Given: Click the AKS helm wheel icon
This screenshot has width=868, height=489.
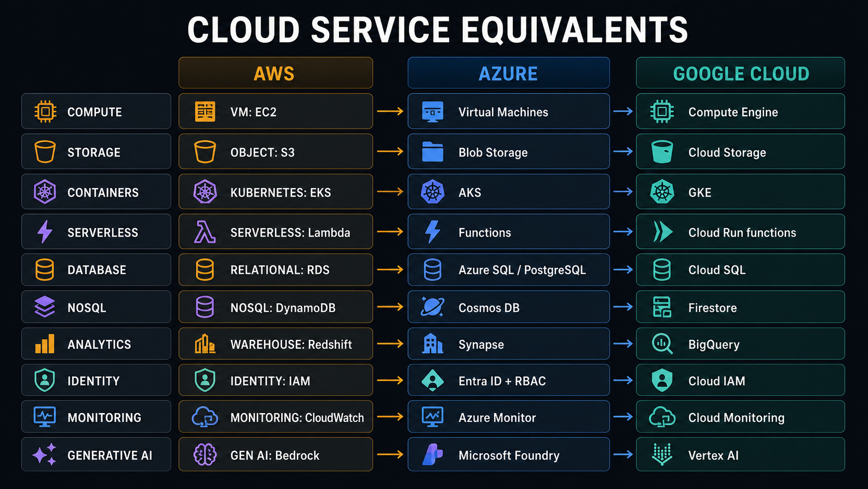Looking at the screenshot, I should click(x=432, y=192).
